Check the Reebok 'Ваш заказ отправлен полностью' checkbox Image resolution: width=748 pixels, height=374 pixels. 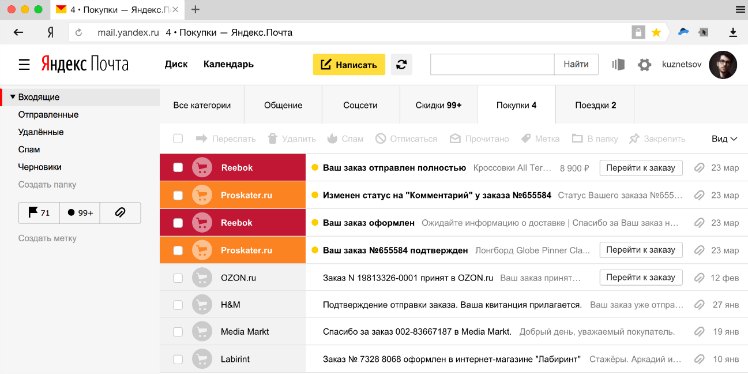click(x=178, y=167)
